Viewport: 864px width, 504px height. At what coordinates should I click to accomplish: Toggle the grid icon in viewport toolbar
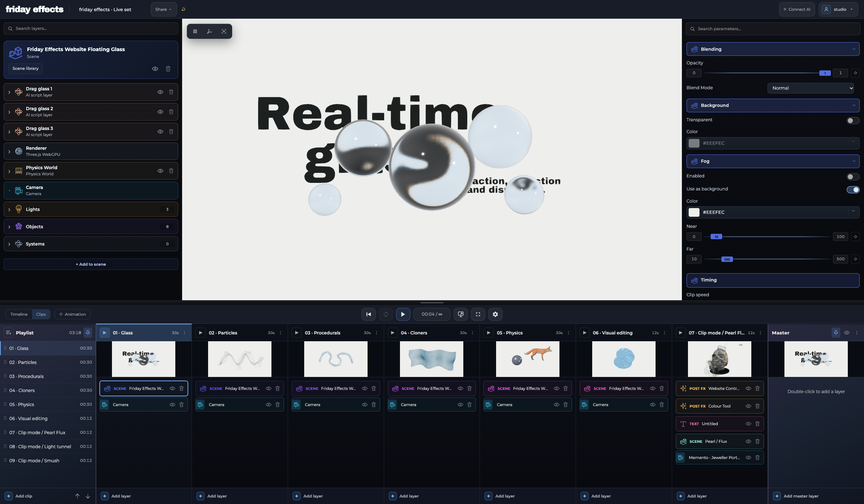pyautogui.click(x=195, y=31)
